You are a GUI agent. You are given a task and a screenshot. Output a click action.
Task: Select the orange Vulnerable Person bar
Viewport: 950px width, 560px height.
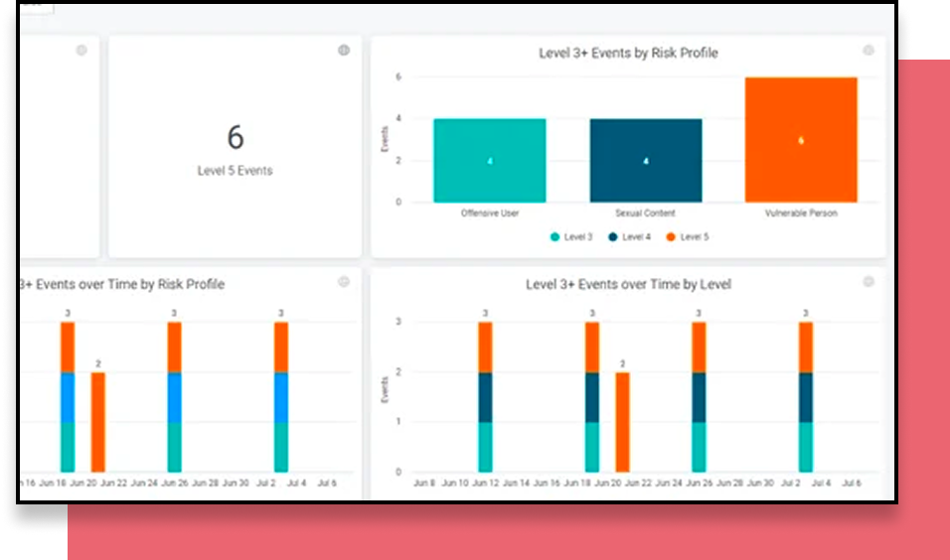click(x=800, y=140)
